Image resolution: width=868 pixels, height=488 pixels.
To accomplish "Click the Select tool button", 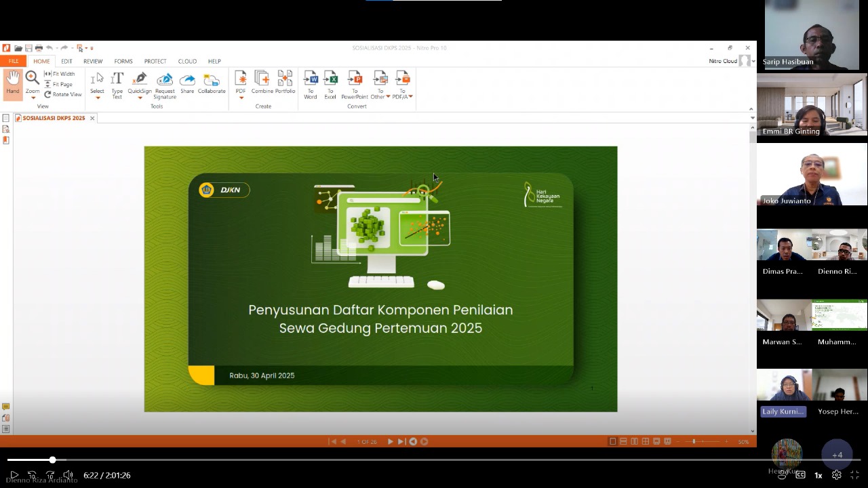I will pos(97,83).
